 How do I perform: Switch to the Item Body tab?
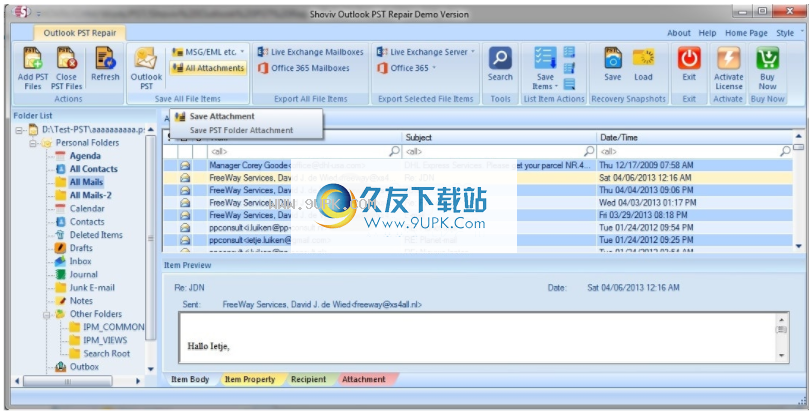pyautogui.click(x=190, y=379)
